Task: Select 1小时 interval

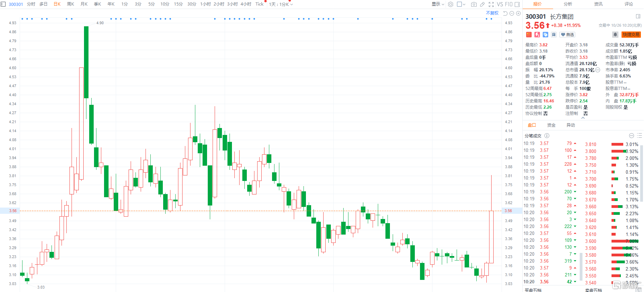Action: [205, 4]
